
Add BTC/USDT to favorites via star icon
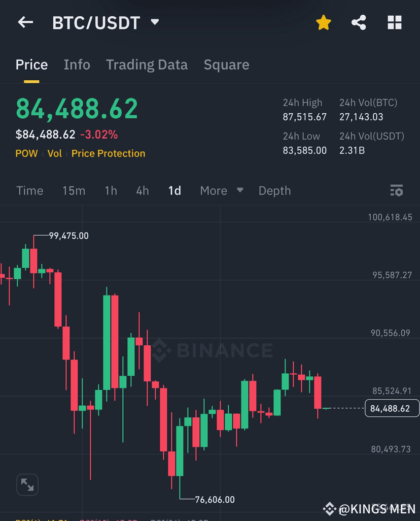(323, 22)
